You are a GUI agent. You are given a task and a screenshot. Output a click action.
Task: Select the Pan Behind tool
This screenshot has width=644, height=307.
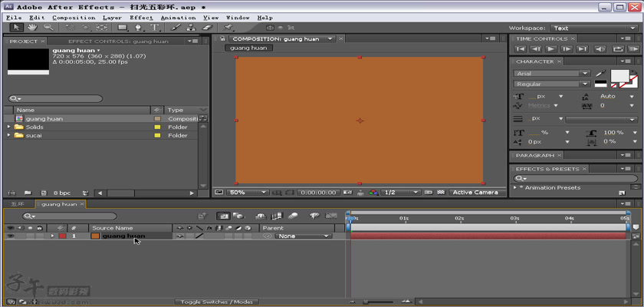(x=101, y=28)
